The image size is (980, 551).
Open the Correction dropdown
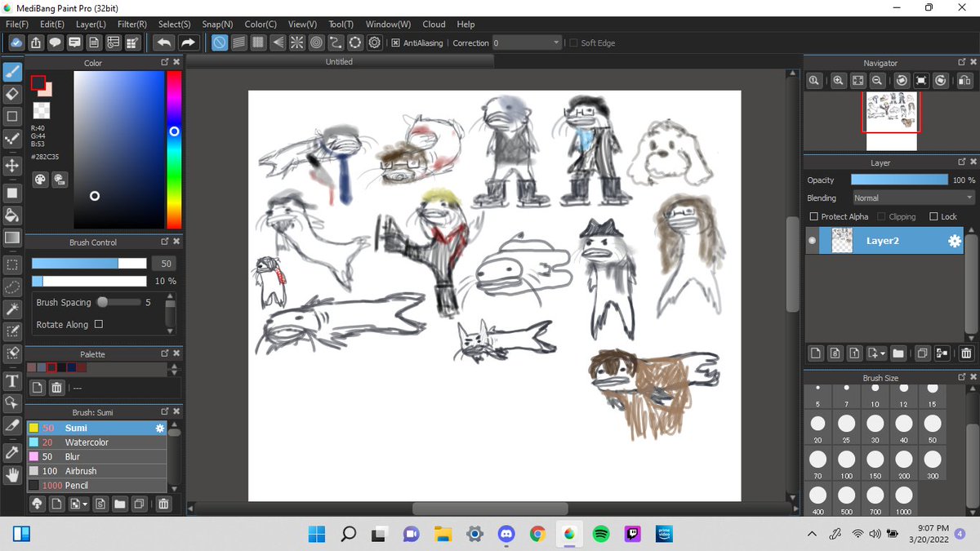tap(528, 42)
